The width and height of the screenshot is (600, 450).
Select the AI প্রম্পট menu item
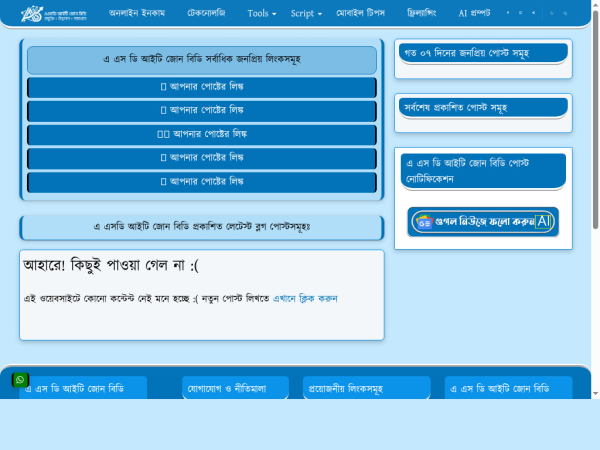(x=474, y=13)
